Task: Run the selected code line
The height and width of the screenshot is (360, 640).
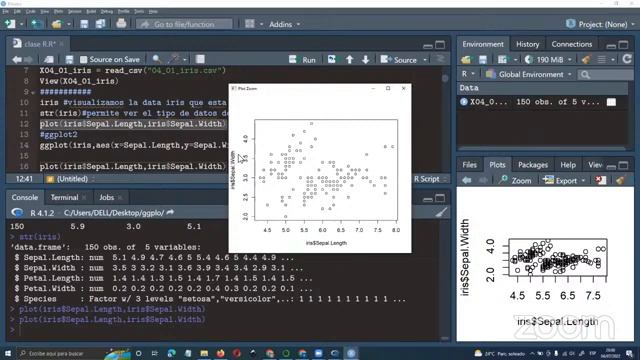Action: [302, 60]
